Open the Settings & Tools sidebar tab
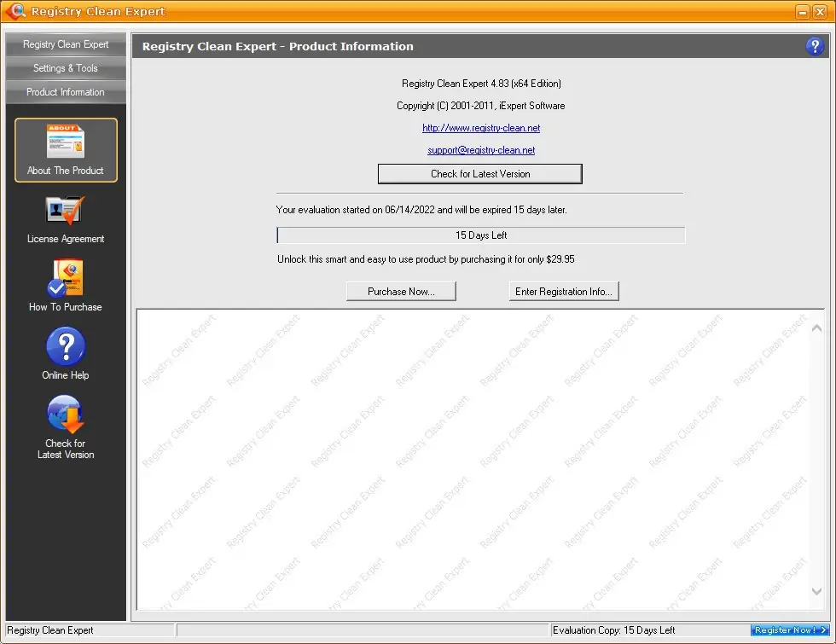836x644 pixels. coord(66,68)
